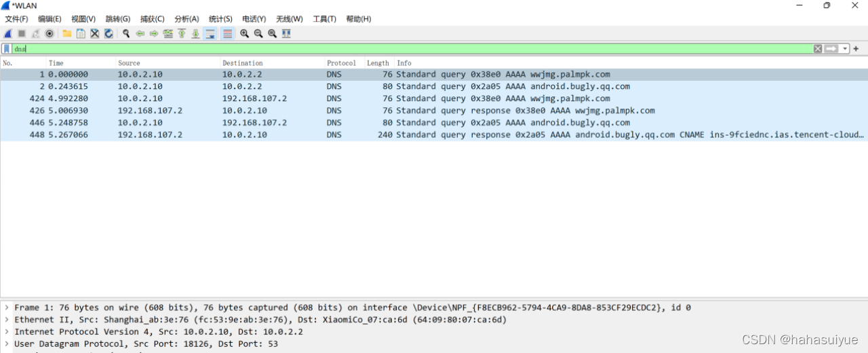Expand the Frame 1 details row

[x=6, y=308]
